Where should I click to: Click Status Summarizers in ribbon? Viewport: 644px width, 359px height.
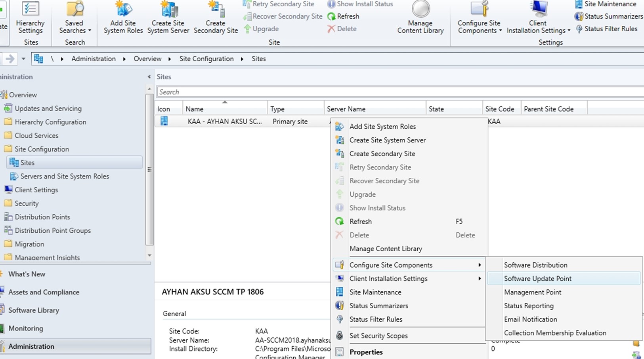(x=609, y=16)
